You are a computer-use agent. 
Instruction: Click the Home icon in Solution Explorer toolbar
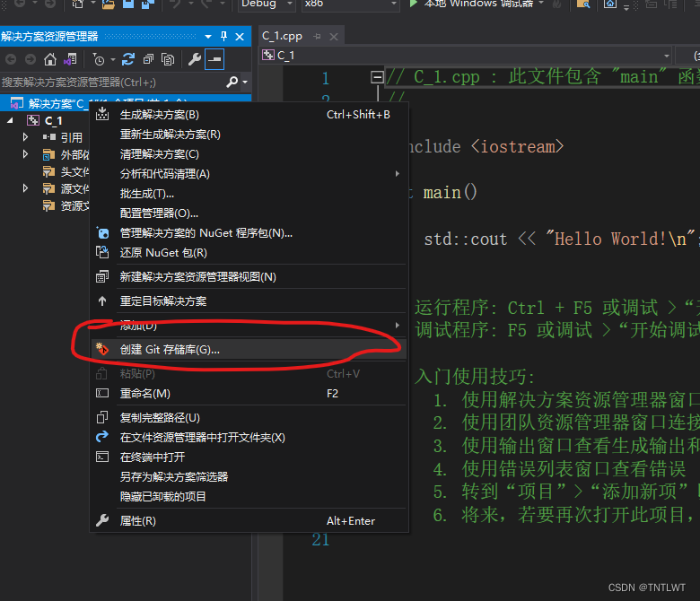point(50,59)
